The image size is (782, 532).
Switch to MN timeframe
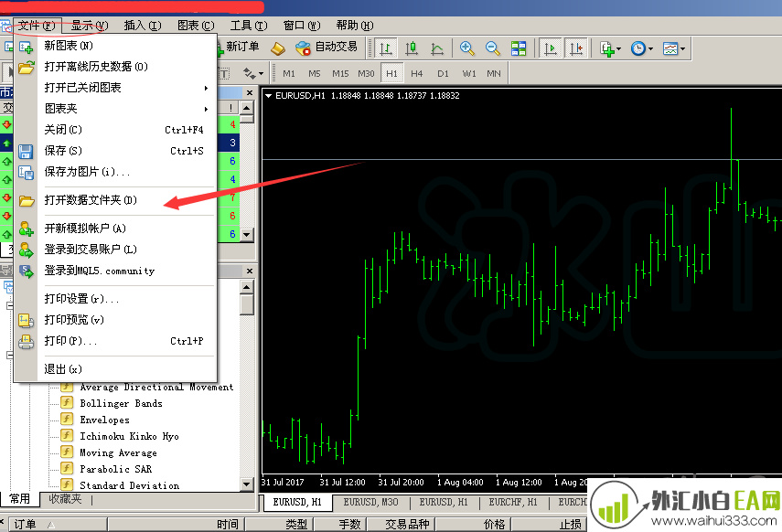pyautogui.click(x=494, y=74)
